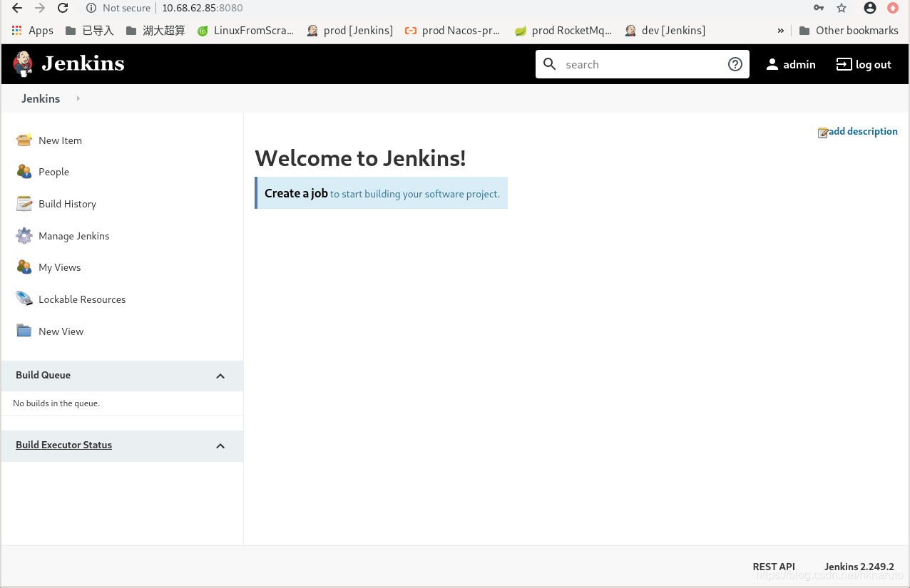Show hidden bookmarks with double chevron
This screenshot has width=910, height=588.
781,30
